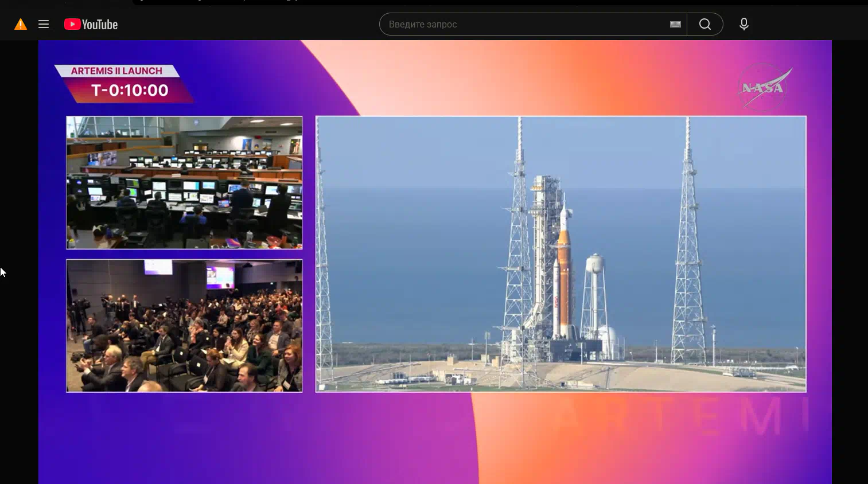Select the mission control room feed
868x484 pixels.
click(184, 182)
